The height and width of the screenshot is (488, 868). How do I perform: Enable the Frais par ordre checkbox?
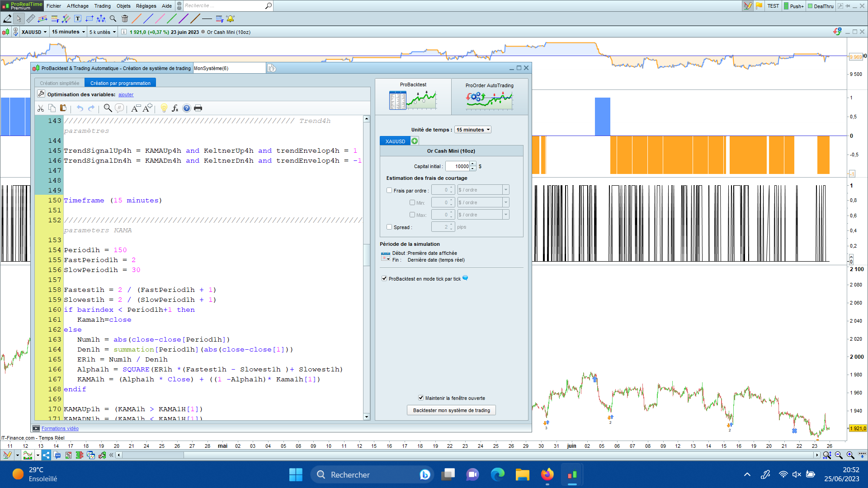pos(389,190)
